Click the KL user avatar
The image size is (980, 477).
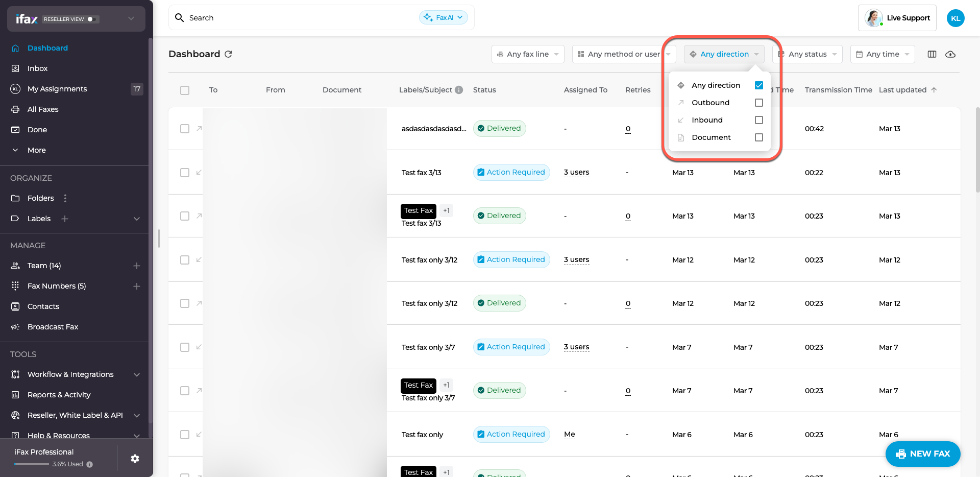(x=955, y=18)
